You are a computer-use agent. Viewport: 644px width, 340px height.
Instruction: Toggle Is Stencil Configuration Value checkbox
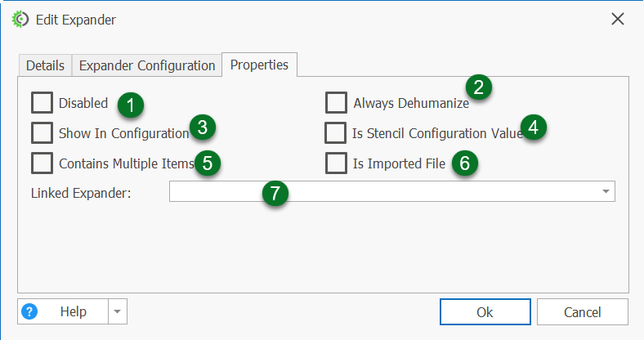click(x=336, y=132)
